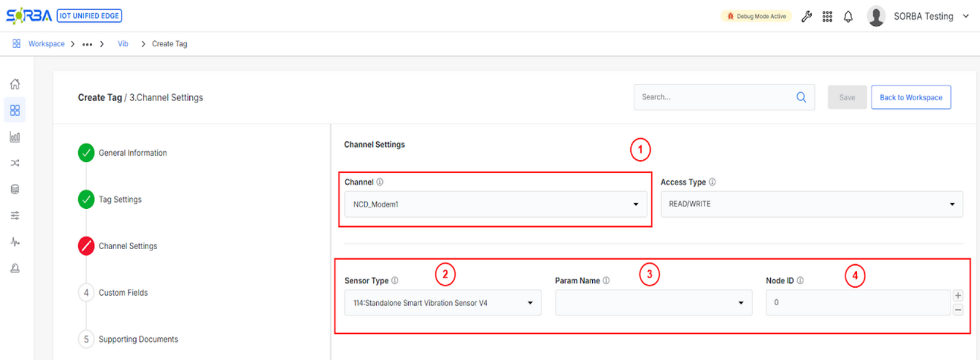
Task: Click the Back to Workspace button
Action: tap(911, 97)
